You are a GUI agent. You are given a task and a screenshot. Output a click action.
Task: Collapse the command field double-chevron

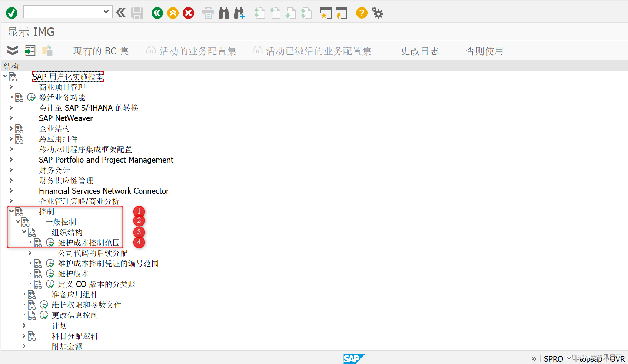[x=121, y=13]
